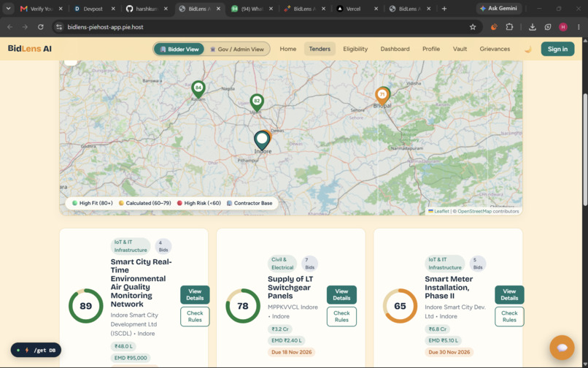Click the map marker with score 84
The height and width of the screenshot is (368, 588).
tap(198, 89)
